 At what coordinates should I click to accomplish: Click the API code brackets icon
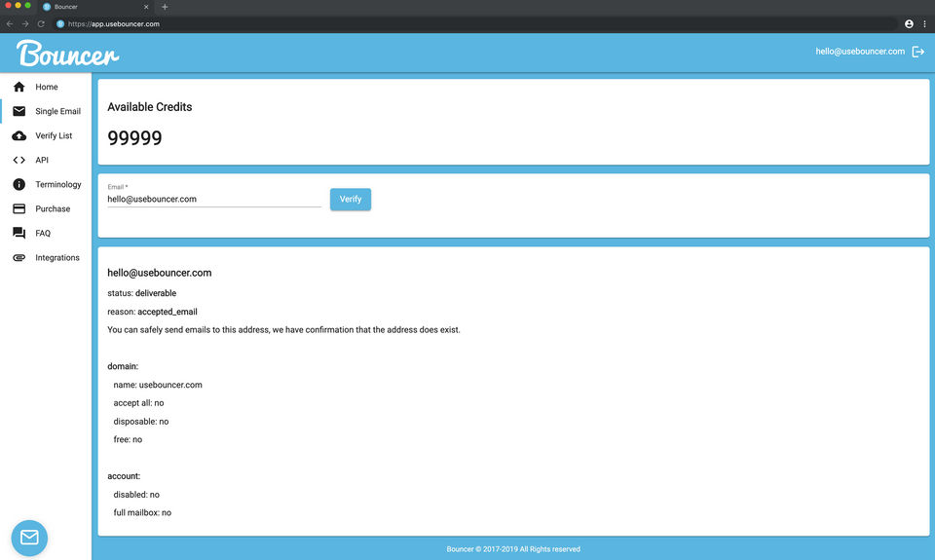pyautogui.click(x=19, y=160)
